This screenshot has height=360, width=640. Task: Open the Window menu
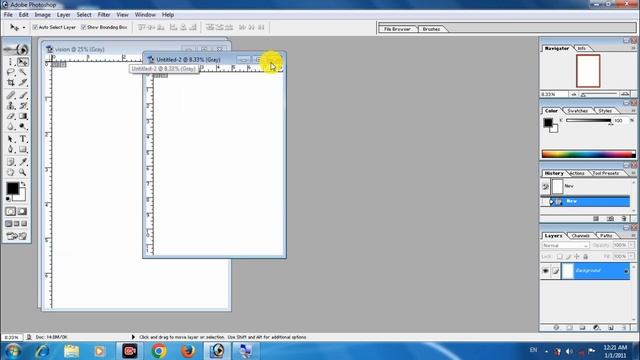pyautogui.click(x=145, y=15)
